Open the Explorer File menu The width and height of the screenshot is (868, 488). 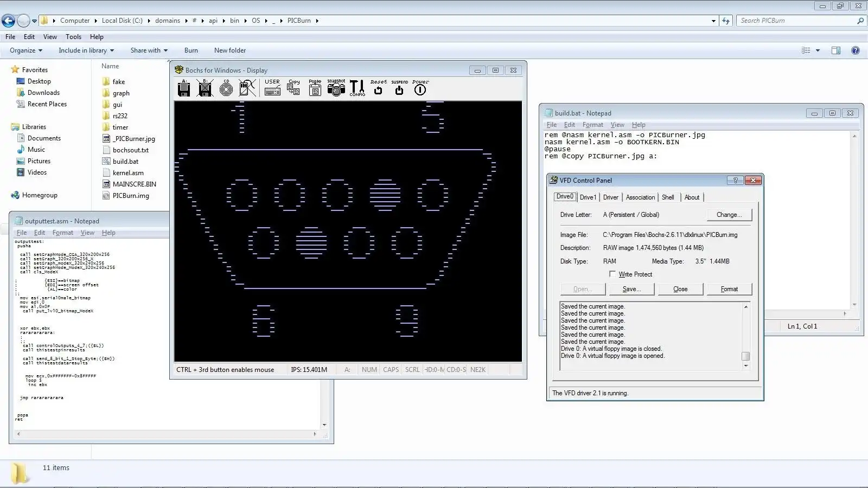click(10, 37)
